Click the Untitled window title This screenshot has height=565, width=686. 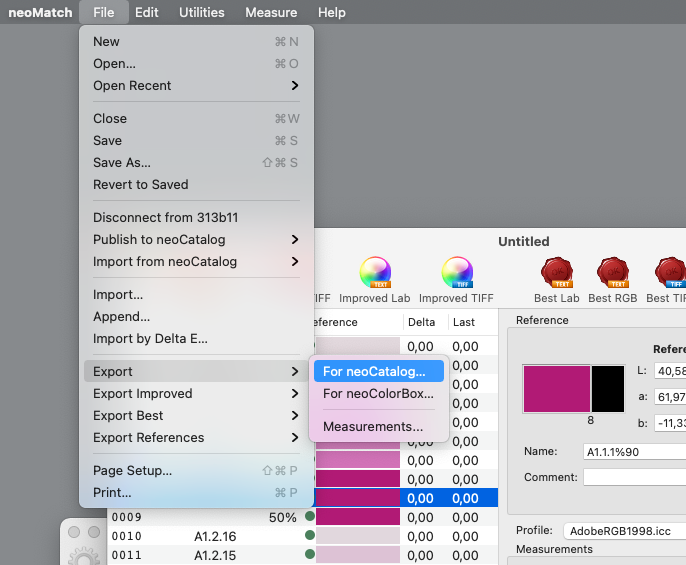point(524,241)
